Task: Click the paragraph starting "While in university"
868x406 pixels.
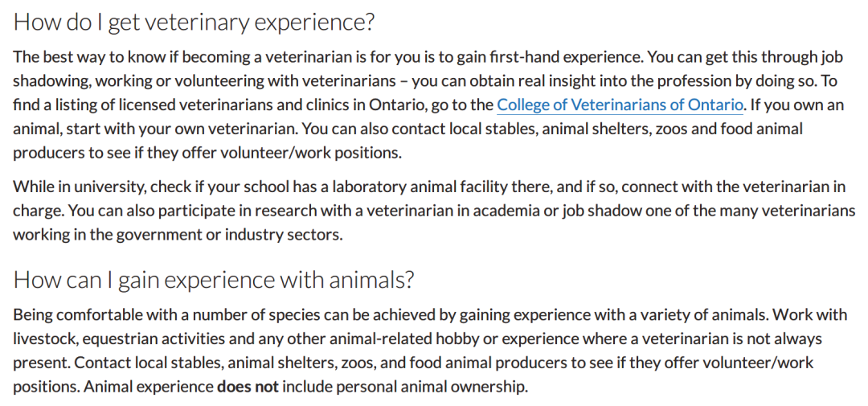Action: pyautogui.click(x=434, y=211)
